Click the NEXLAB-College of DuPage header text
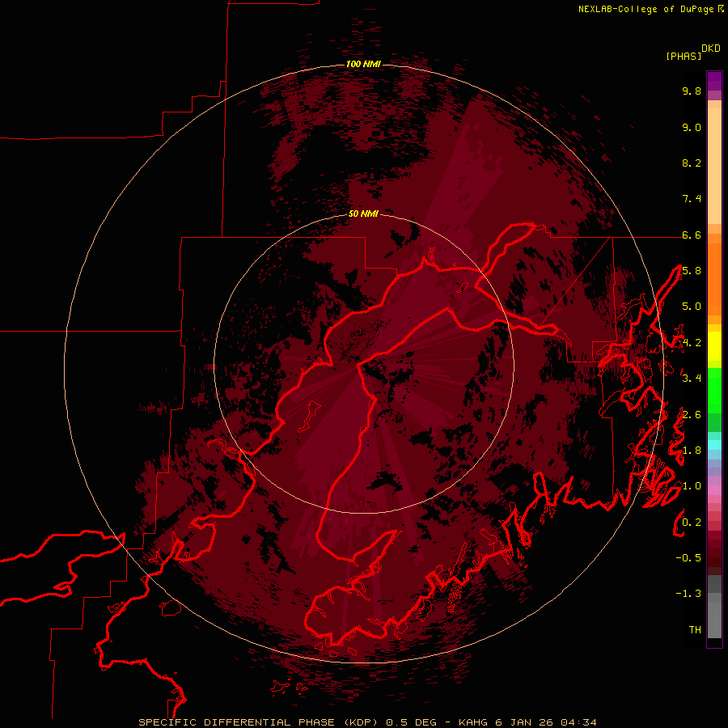 click(645, 9)
